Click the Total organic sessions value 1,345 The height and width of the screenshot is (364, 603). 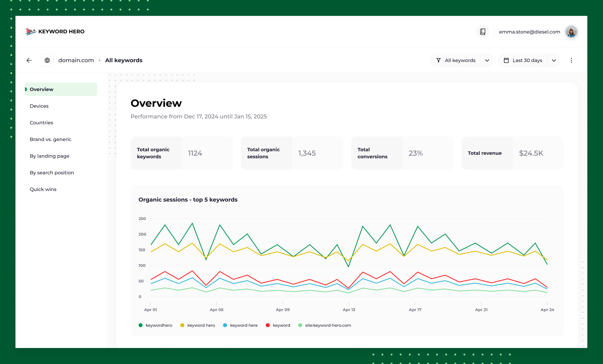[307, 153]
